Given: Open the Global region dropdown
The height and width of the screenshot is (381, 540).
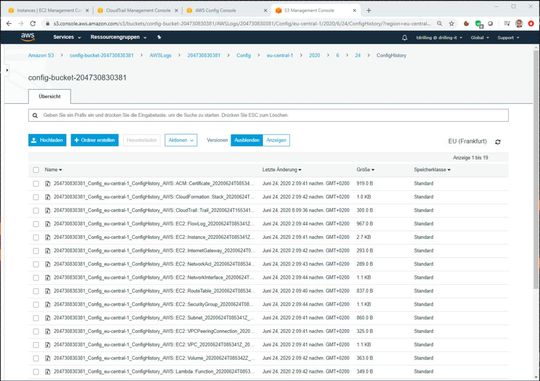Looking at the screenshot, I should coord(480,38).
